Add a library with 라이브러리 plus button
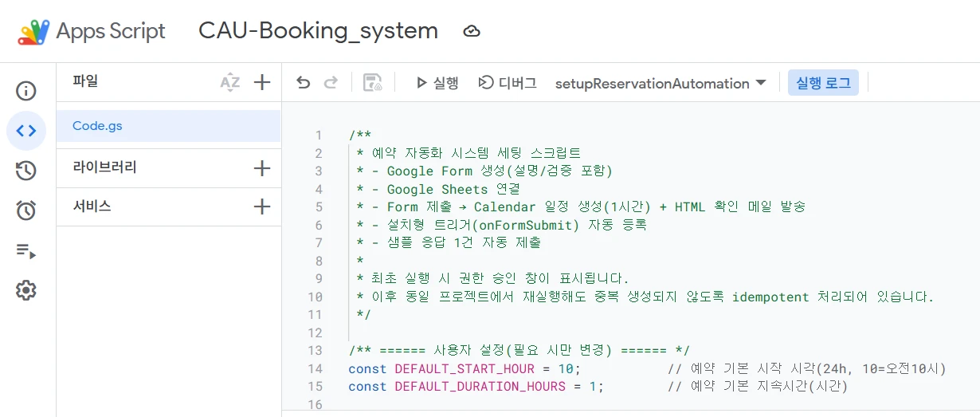 pos(262,168)
